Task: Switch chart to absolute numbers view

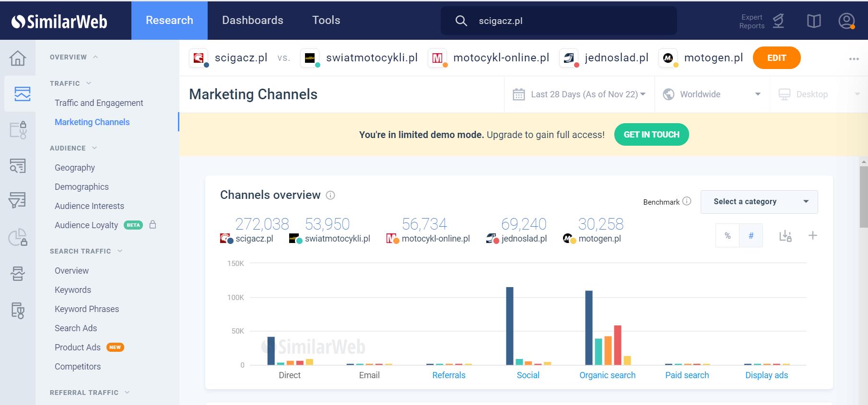Action: point(751,235)
